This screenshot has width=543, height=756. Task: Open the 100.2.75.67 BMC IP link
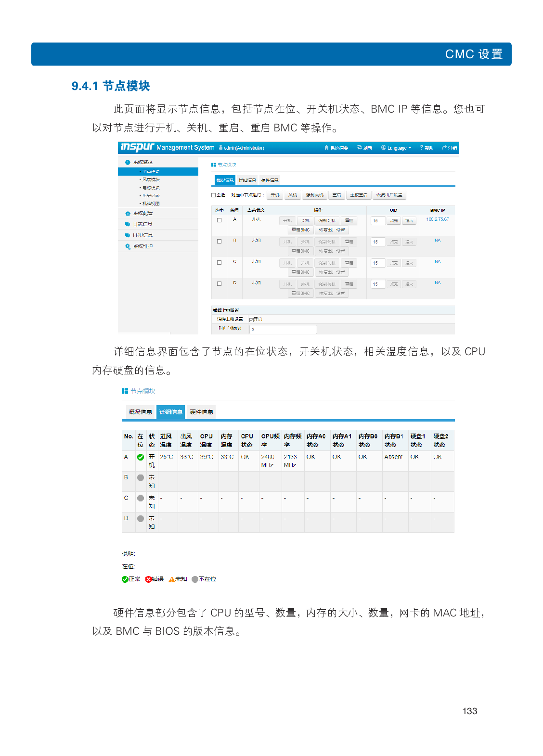pyautogui.click(x=437, y=219)
